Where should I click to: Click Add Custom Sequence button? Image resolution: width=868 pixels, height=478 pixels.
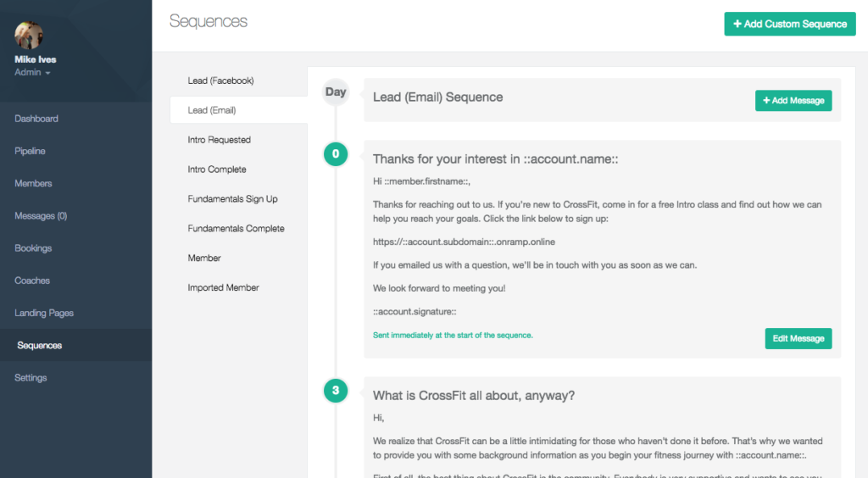point(790,24)
